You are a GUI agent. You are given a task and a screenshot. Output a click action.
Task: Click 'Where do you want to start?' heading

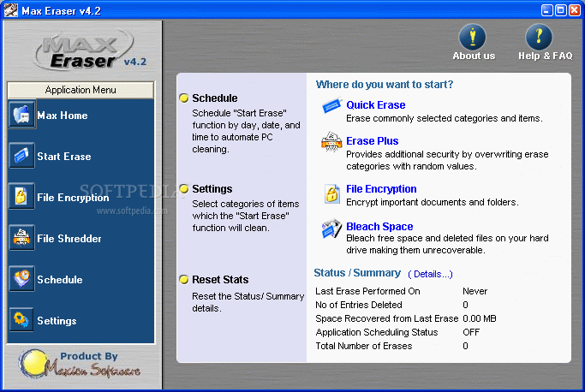tap(385, 84)
